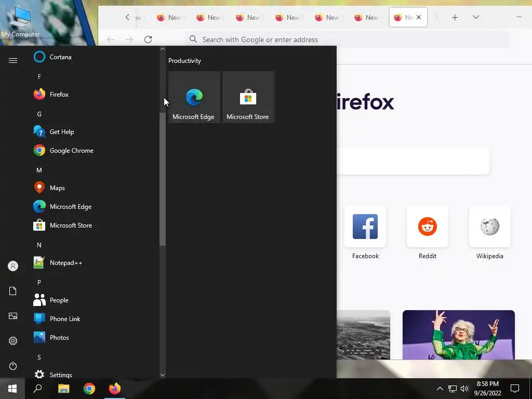
Task: Jump to letter N in app list
Action: pyautogui.click(x=39, y=245)
